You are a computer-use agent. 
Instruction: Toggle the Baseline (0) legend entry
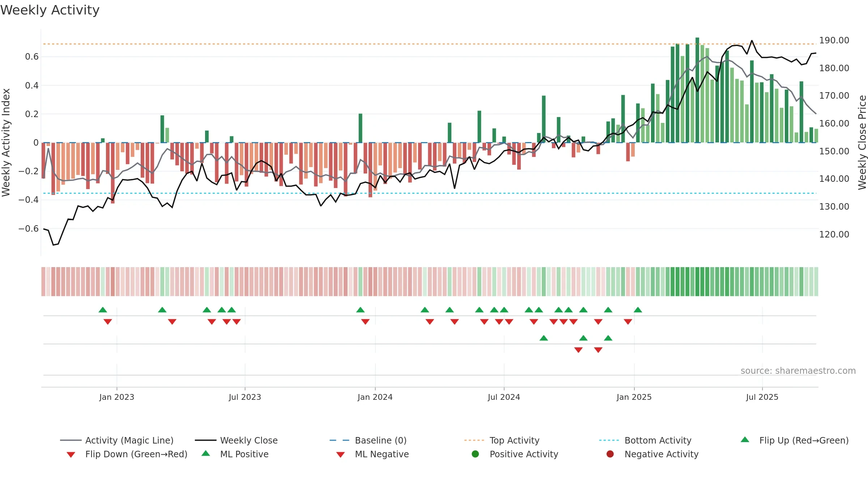[368, 440]
